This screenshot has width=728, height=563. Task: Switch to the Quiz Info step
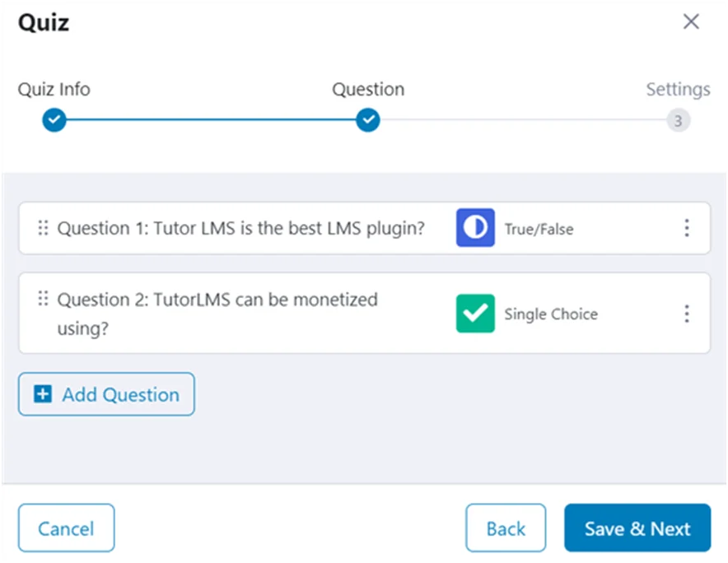(54, 89)
